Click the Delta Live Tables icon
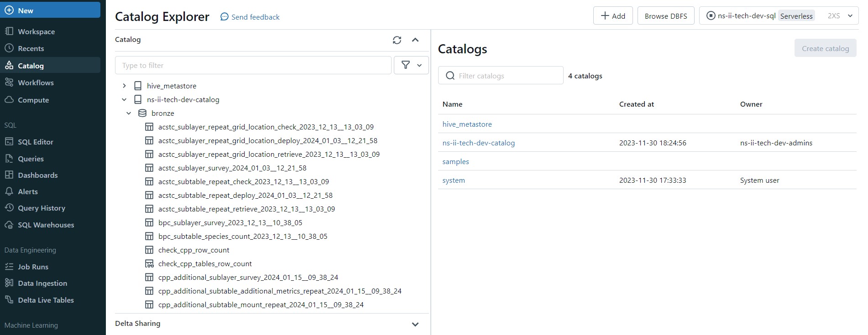The height and width of the screenshot is (335, 868). (9, 300)
